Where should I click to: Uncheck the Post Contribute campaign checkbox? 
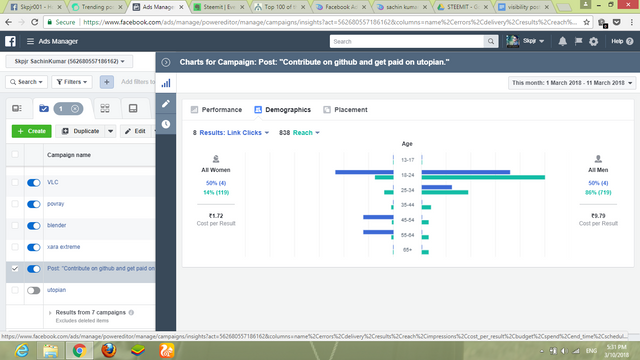point(15,268)
